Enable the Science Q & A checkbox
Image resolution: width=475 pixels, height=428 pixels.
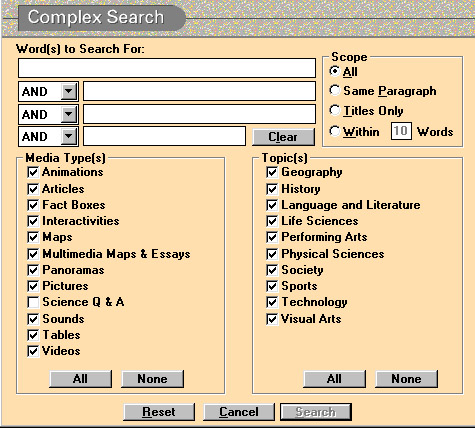point(33,302)
